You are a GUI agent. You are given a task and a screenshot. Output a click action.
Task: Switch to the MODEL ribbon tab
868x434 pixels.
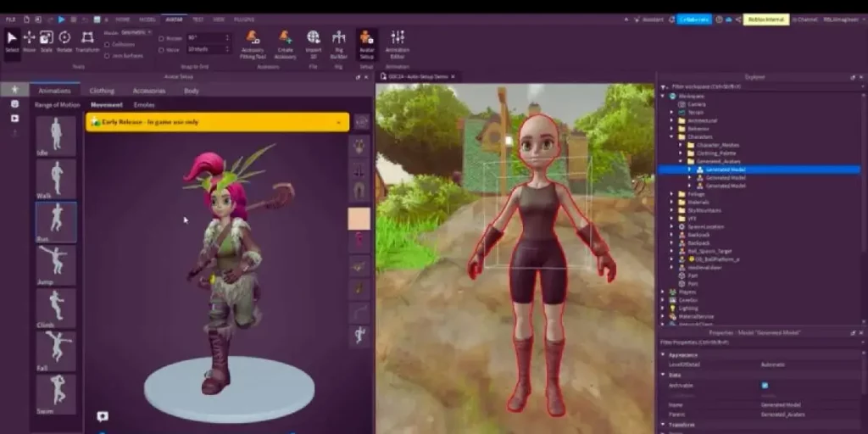(147, 19)
